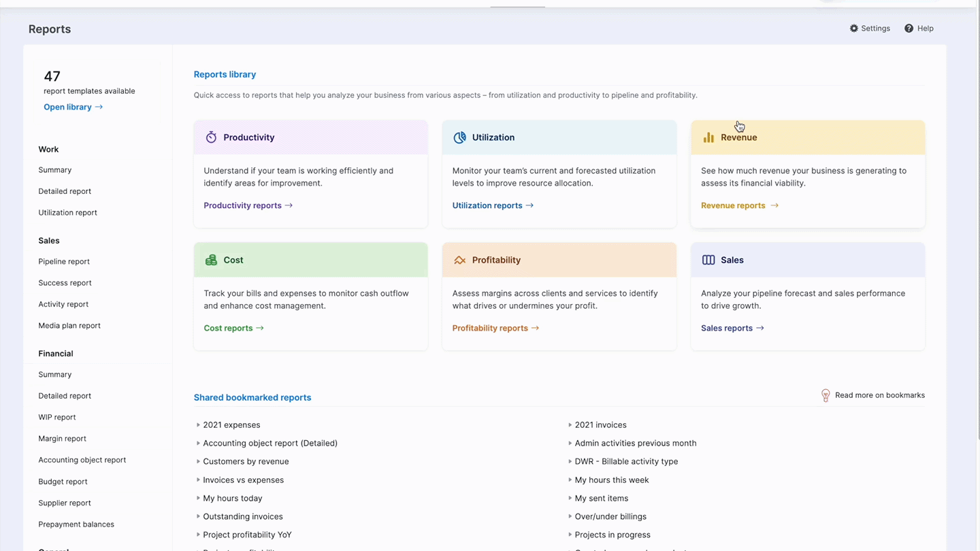Select Budget report in sidebar
The height and width of the screenshot is (551, 980).
click(x=63, y=482)
